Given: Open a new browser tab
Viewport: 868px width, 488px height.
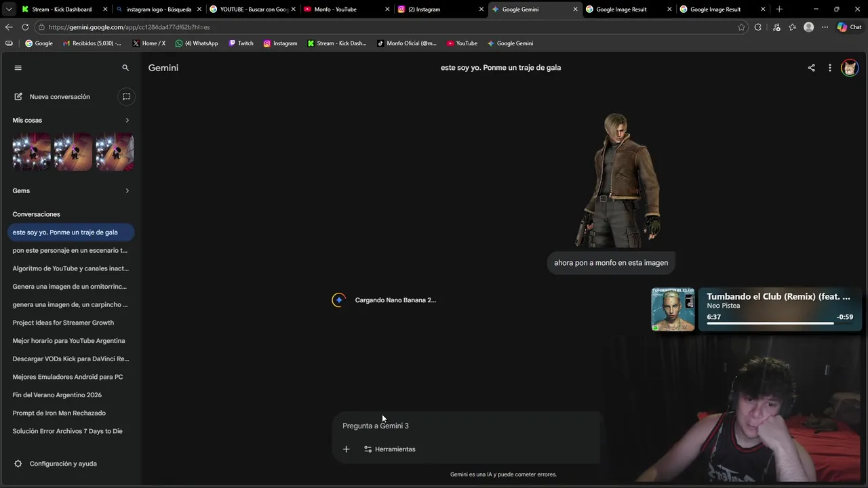Looking at the screenshot, I should (x=779, y=9).
